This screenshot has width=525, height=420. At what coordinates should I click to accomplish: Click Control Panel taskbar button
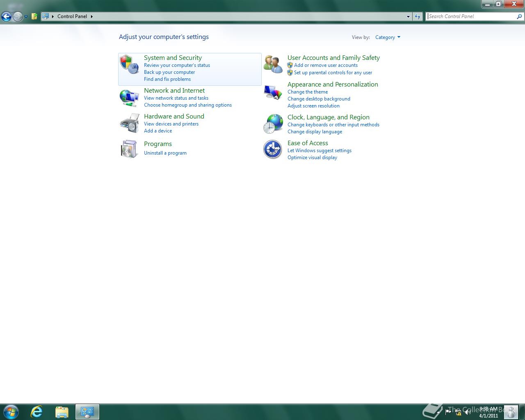87,412
